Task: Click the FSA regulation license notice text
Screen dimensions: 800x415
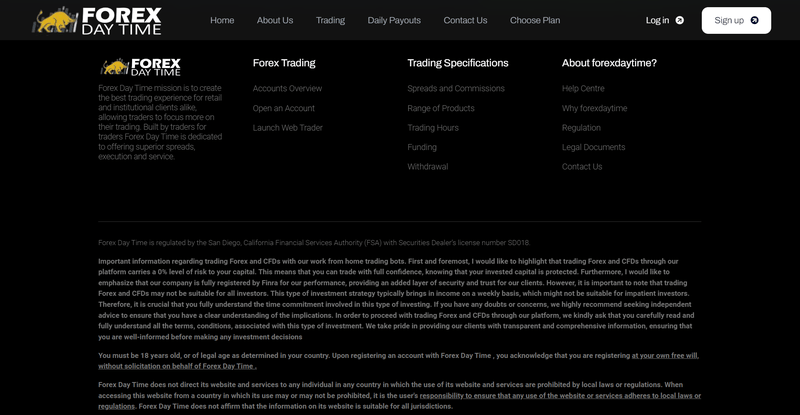Action: tap(314, 243)
